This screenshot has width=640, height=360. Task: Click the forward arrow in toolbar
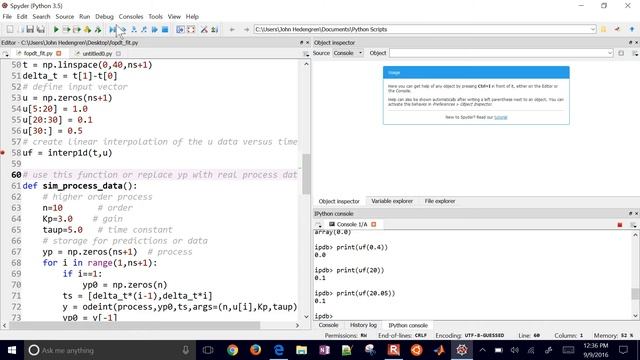[x=246, y=29]
